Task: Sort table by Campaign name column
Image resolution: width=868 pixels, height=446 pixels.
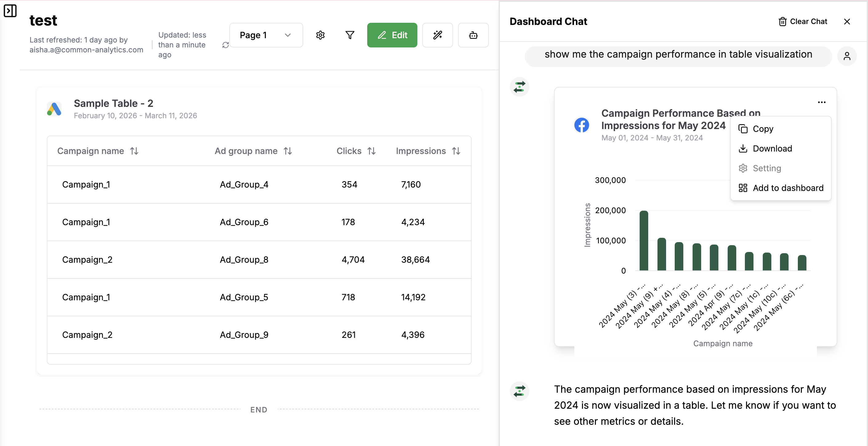Action: tap(134, 151)
